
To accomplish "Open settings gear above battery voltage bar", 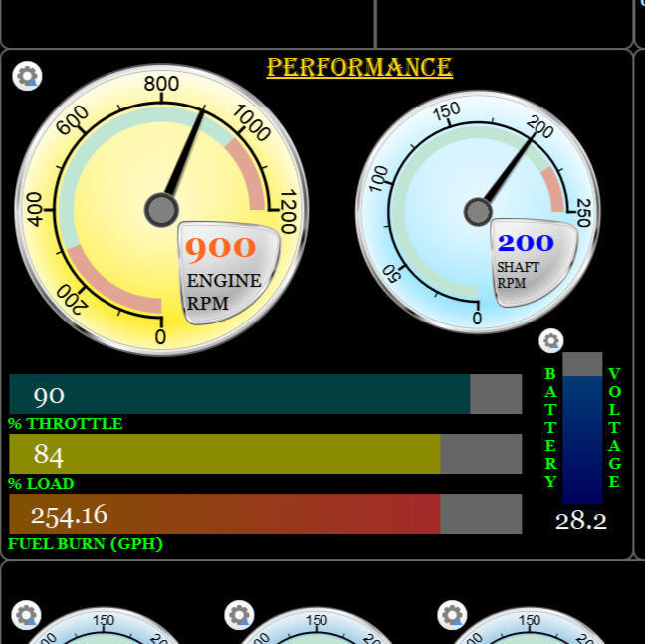I will point(550,341).
